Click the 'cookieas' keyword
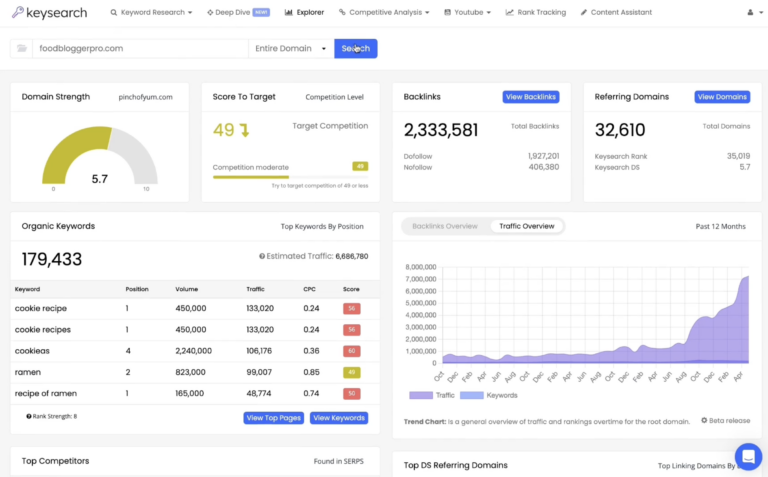768x477 pixels. pos(32,351)
